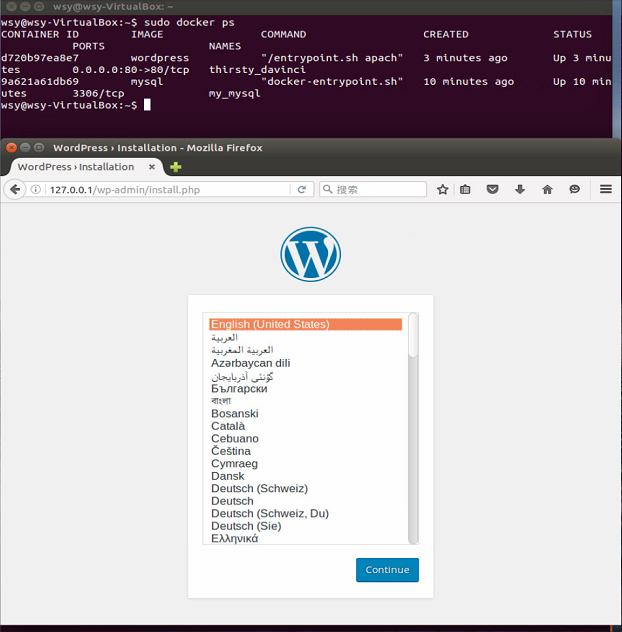Click container ID 9a621a61db69 in terminal
This screenshot has height=632, width=622.
pyautogui.click(x=40, y=82)
